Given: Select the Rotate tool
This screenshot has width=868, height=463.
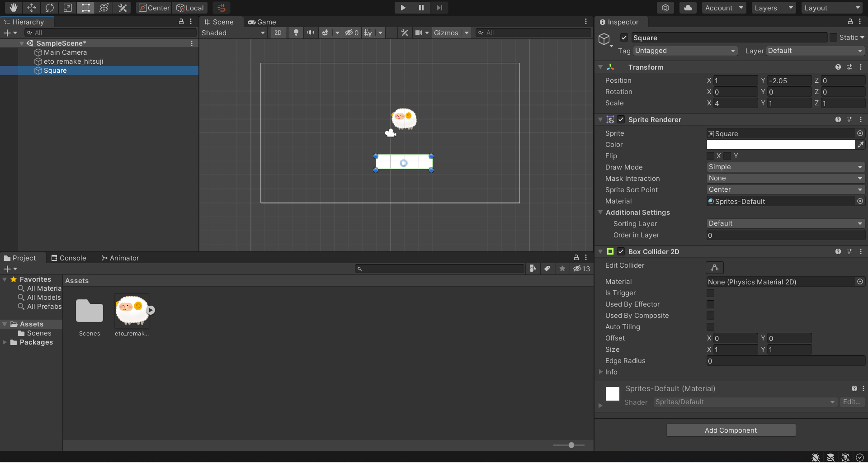Looking at the screenshot, I should pos(50,8).
